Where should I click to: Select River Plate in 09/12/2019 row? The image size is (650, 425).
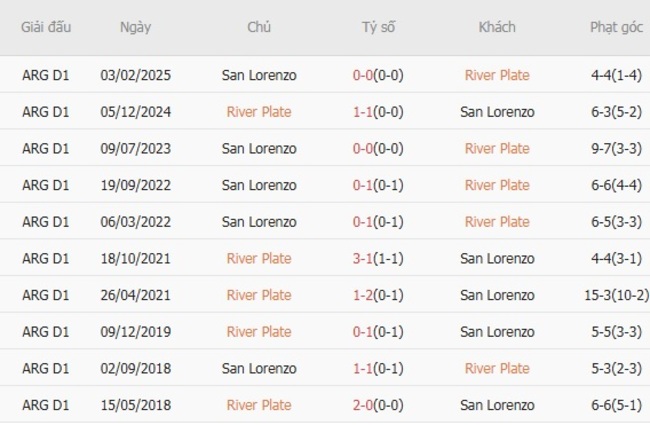(x=259, y=331)
